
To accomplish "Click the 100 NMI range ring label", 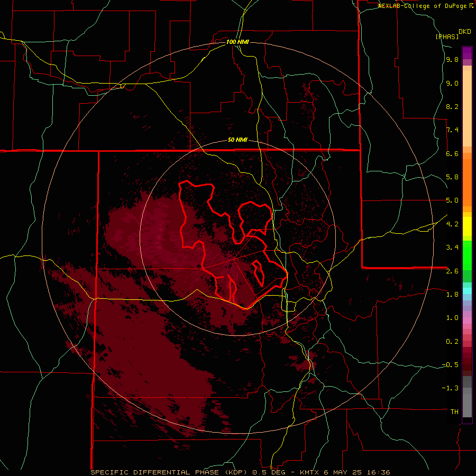I will [x=237, y=42].
